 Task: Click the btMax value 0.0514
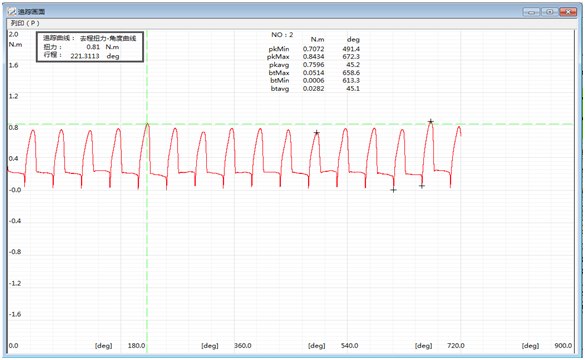coord(313,73)
